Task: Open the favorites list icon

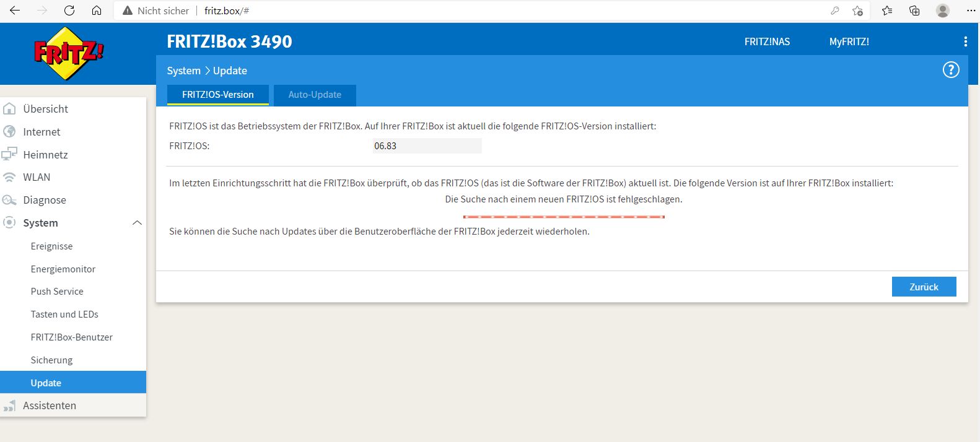Action: 887,11
